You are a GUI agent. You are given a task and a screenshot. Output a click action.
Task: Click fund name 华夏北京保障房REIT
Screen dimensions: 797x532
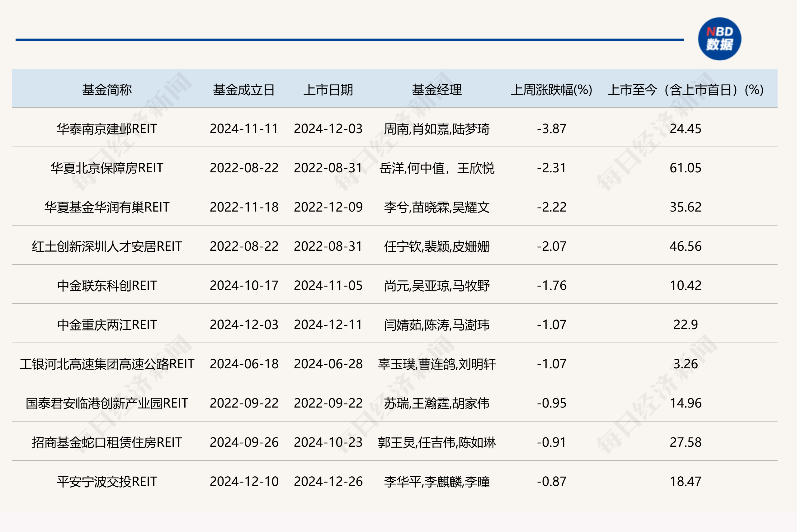coord(107,168)
